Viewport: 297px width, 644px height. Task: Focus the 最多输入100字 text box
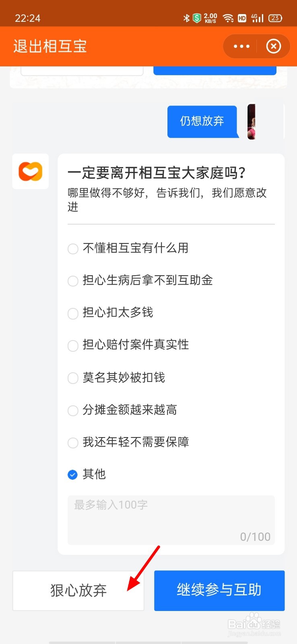pyautogui.click(x=171, y=520)
